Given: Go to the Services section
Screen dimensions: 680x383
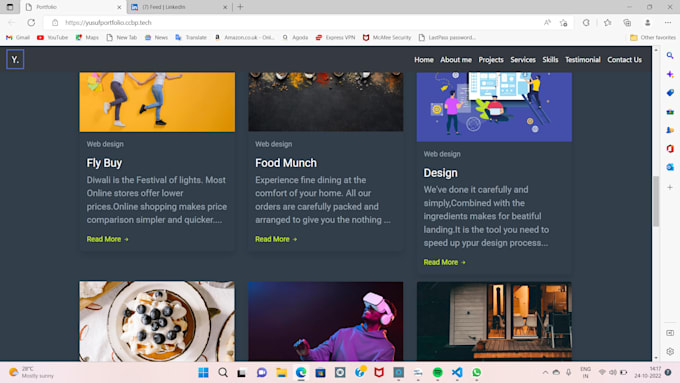Looking at the screenshot, I should (523, 60).
